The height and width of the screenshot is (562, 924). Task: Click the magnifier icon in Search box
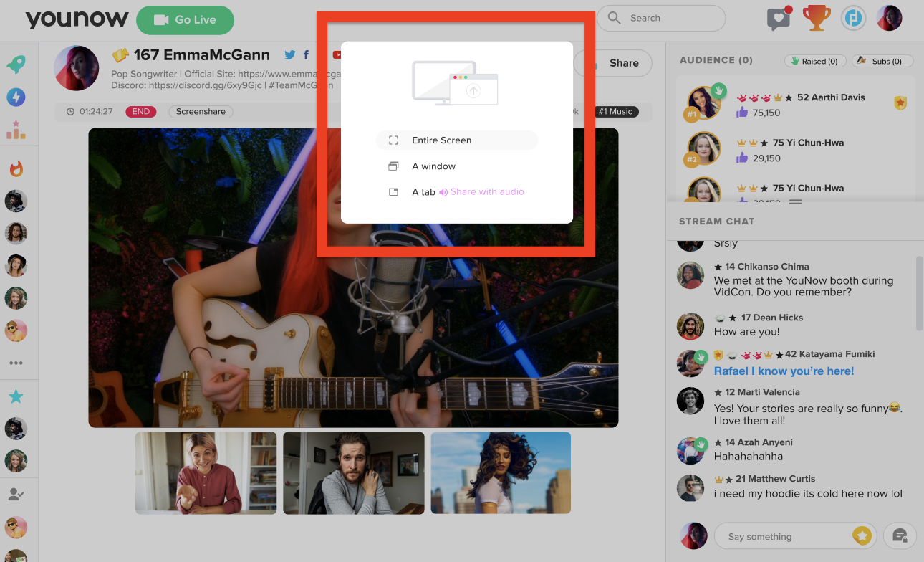coord(615,18)
